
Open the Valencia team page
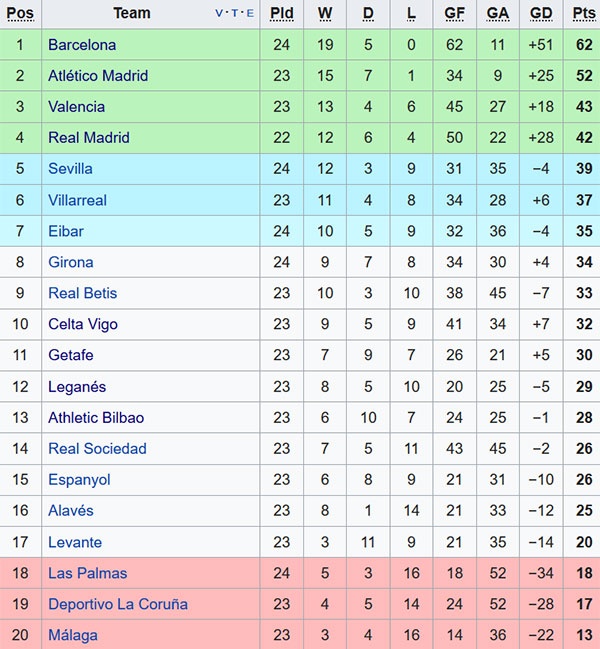pyautogui.click(x=76, y=107)
